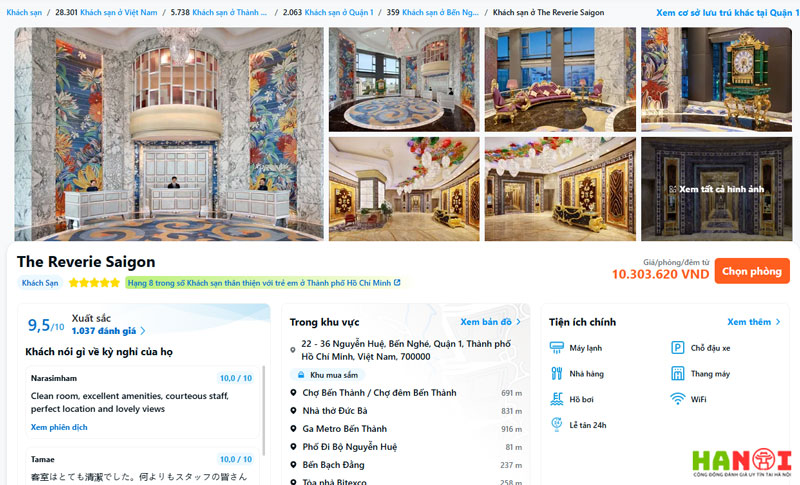Open the large hotel lobby reception photo

click(x=169, y=134)
